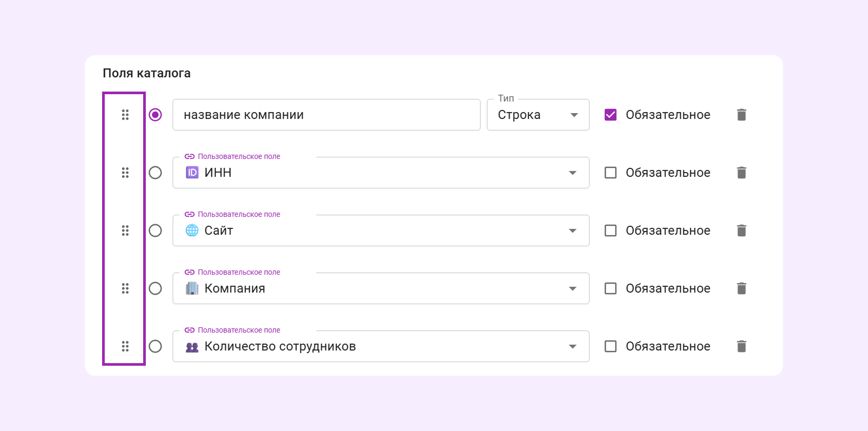Click trash icon for ИНН row
This screenshot has width=868, height=431.
tap(742, 173)
